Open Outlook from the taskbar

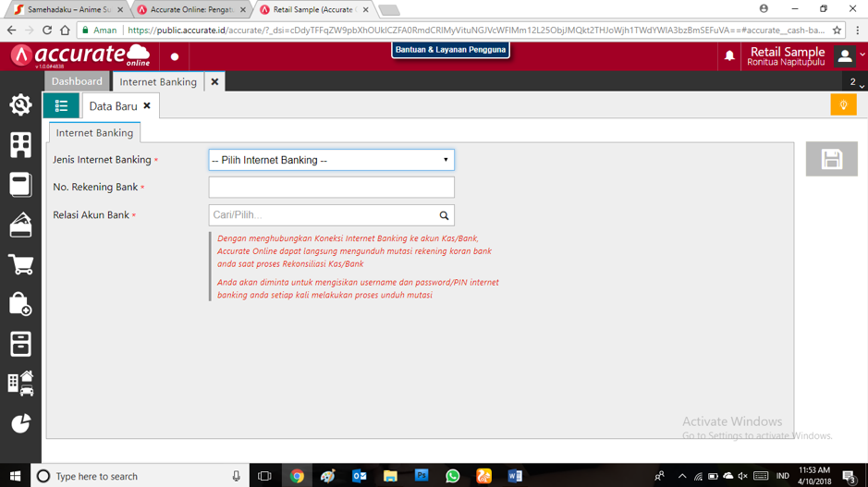360,476
